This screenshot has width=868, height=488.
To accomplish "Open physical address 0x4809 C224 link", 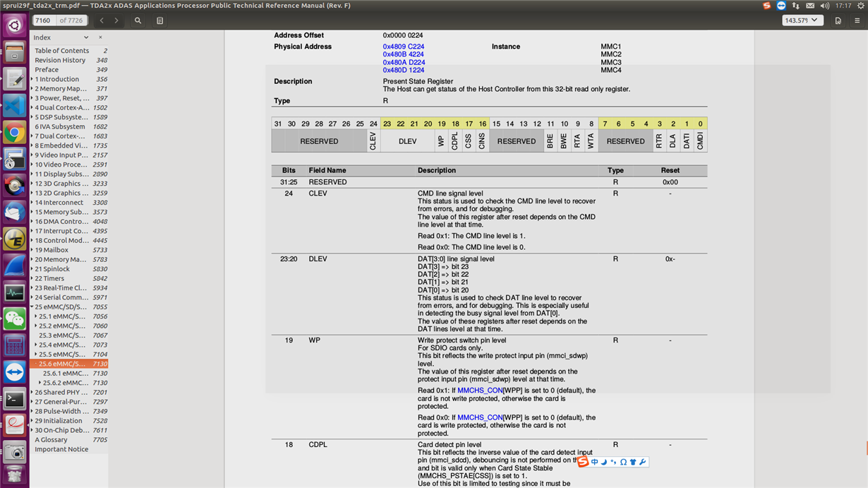I will [x=404, y=47].
